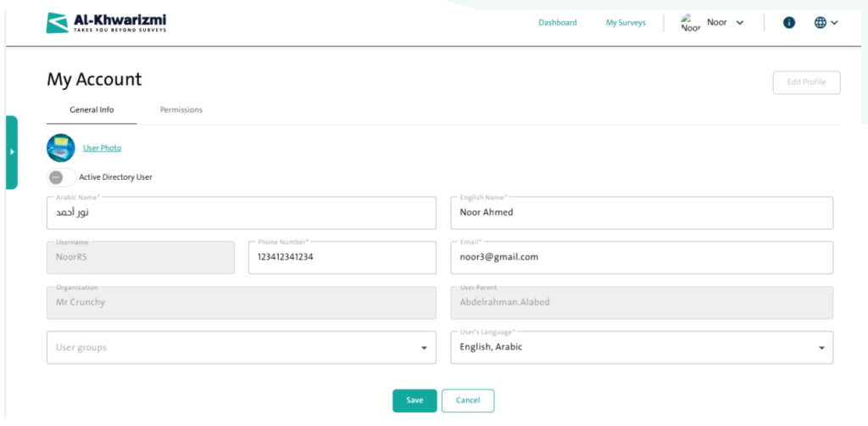The image size is (868, 426).
Task: Select the General Info tab
Action: pos(92,110)
